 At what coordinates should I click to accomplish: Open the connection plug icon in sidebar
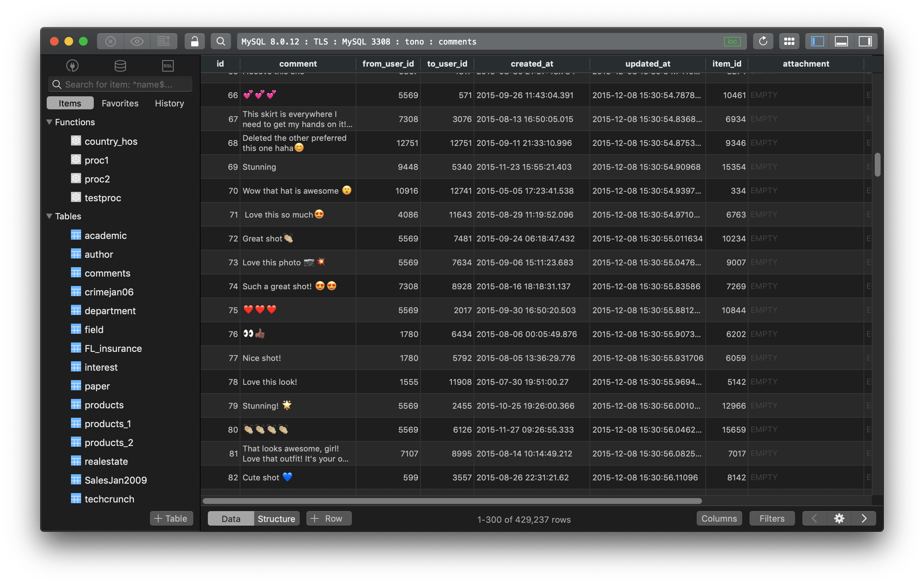pos(72,66)
